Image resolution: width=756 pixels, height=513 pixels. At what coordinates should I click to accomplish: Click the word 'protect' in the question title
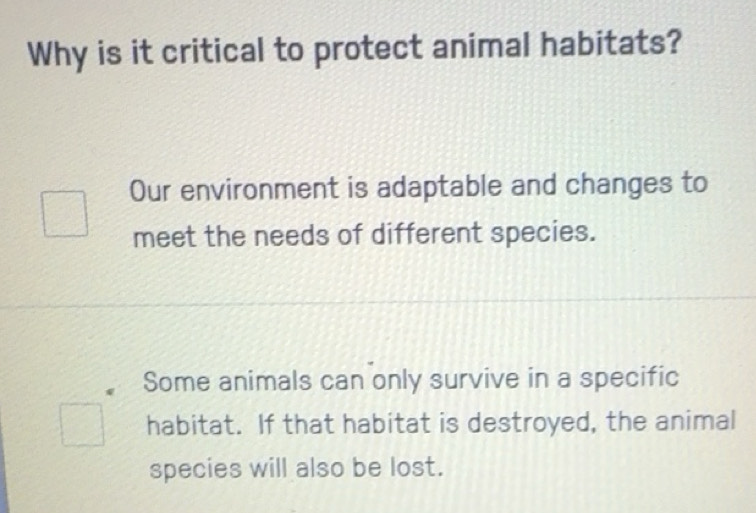(x=368, y=50)
